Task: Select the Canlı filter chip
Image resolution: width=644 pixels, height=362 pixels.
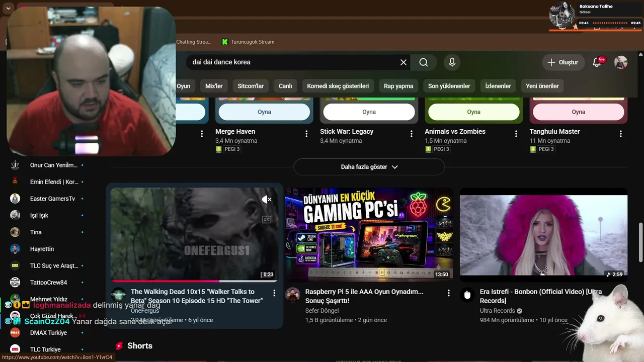Action: point(285,86)
